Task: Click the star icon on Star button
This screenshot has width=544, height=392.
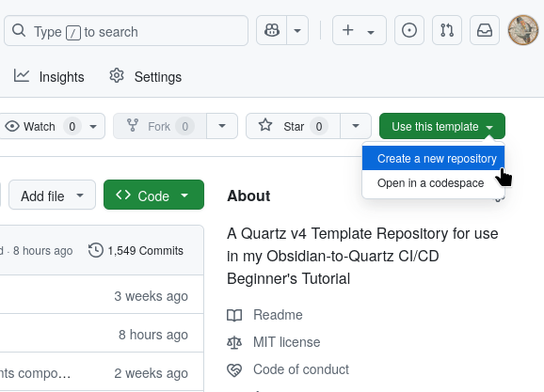Action: click(x=265, y=125)
